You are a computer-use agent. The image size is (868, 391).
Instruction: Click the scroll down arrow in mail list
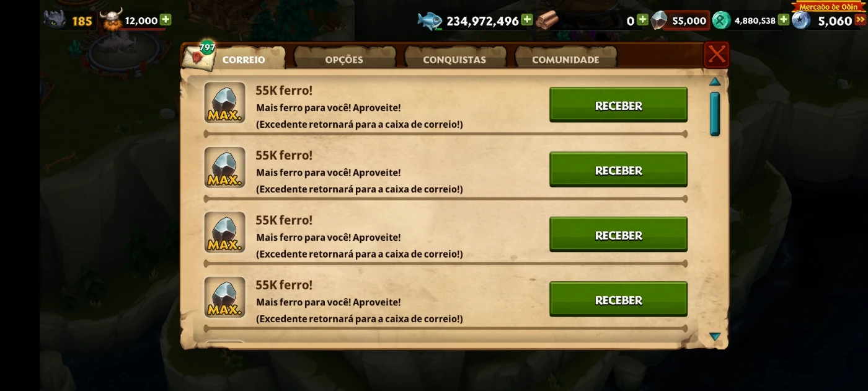coord(715,336)
